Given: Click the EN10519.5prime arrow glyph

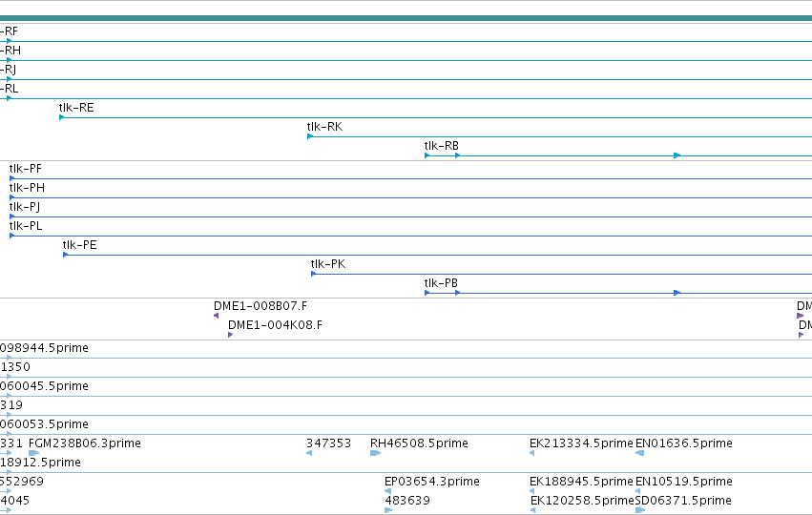Looking at the screenshot, I should tap(638, 491).
